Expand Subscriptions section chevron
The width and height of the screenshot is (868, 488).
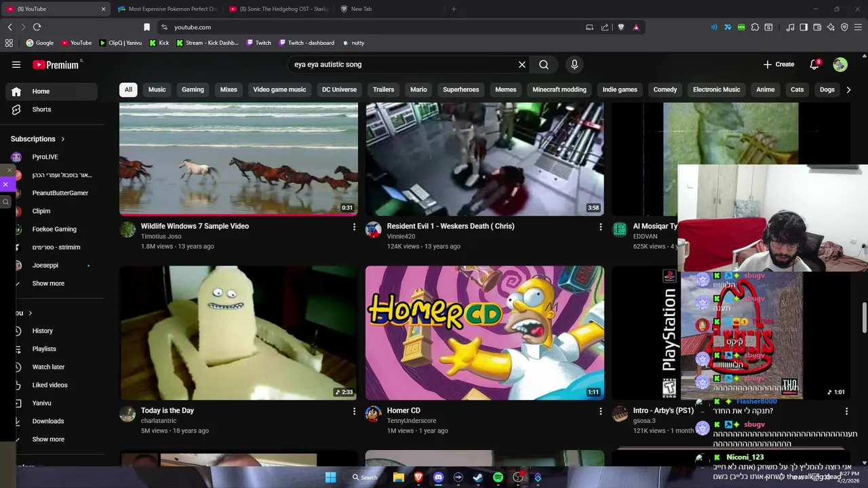point(63,139)
